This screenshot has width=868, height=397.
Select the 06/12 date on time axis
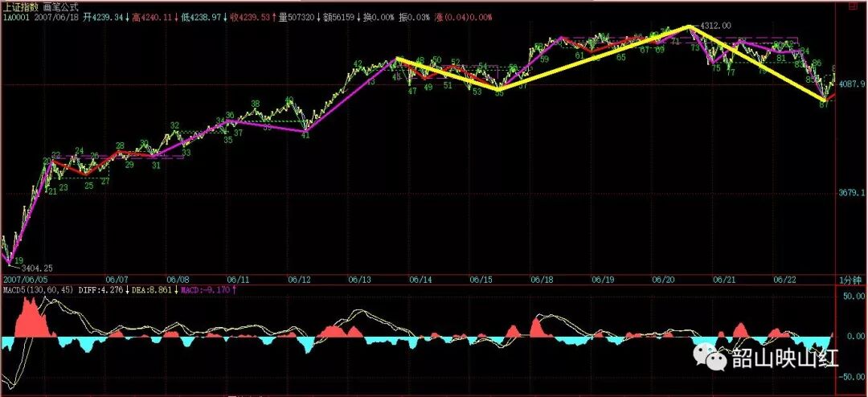tap(299, 280)
